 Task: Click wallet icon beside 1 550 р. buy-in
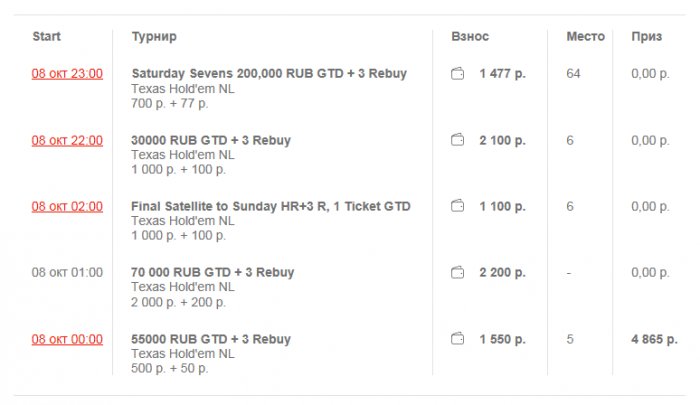click(458, 340)
